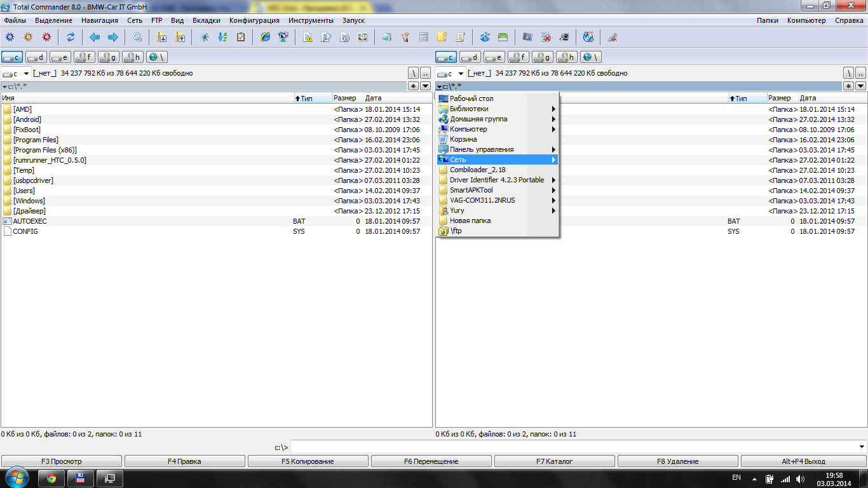The image size is (868, 488).
Task: Click the F7 Каталог button
Action: coord(555,461)
